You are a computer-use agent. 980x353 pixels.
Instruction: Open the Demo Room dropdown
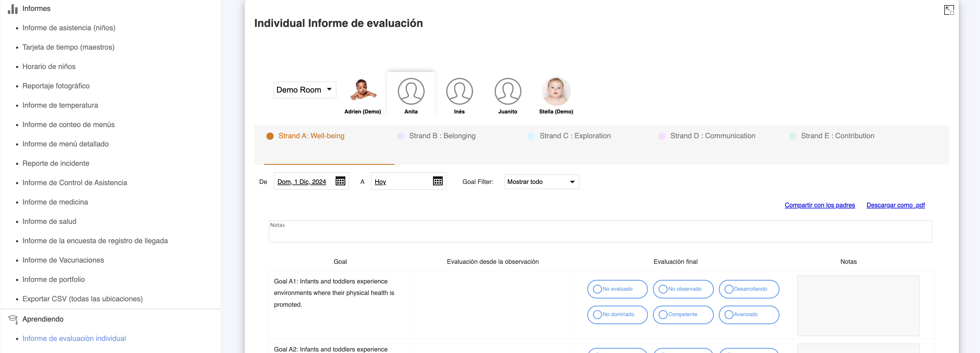(304, 90)
